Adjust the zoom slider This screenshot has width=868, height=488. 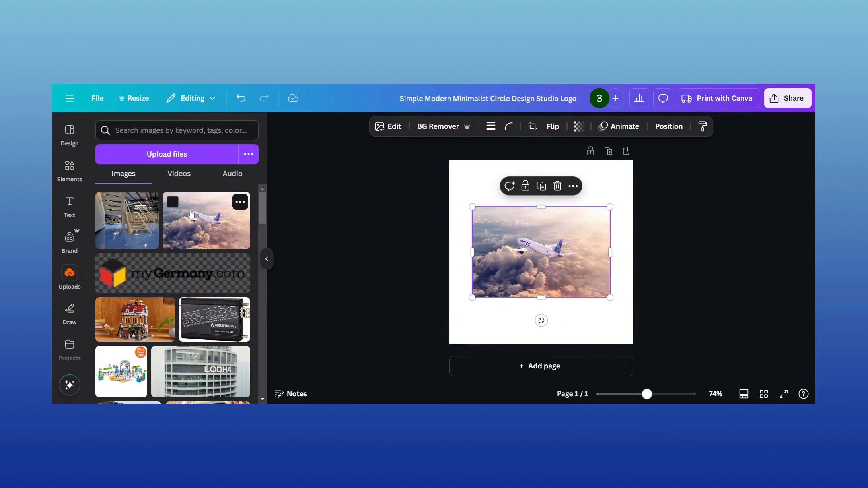tap(647, 394)
